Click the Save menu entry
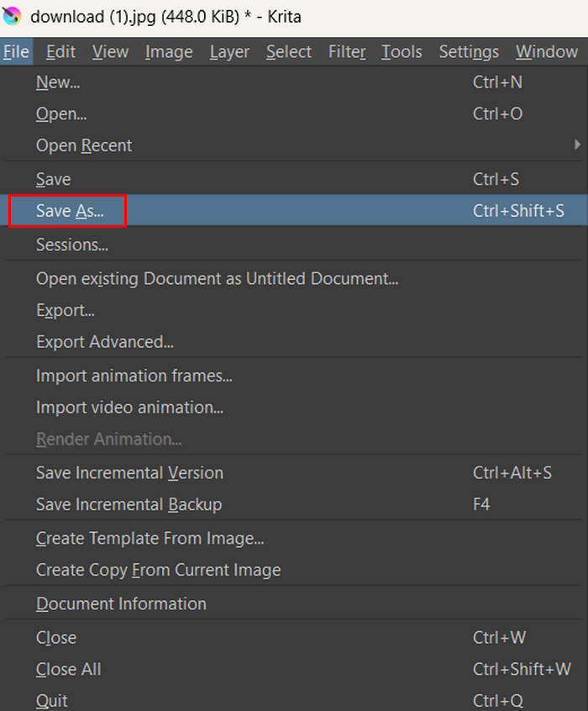Image resolution: width=588 pixels, height=711 pixels. pos(294,179)
